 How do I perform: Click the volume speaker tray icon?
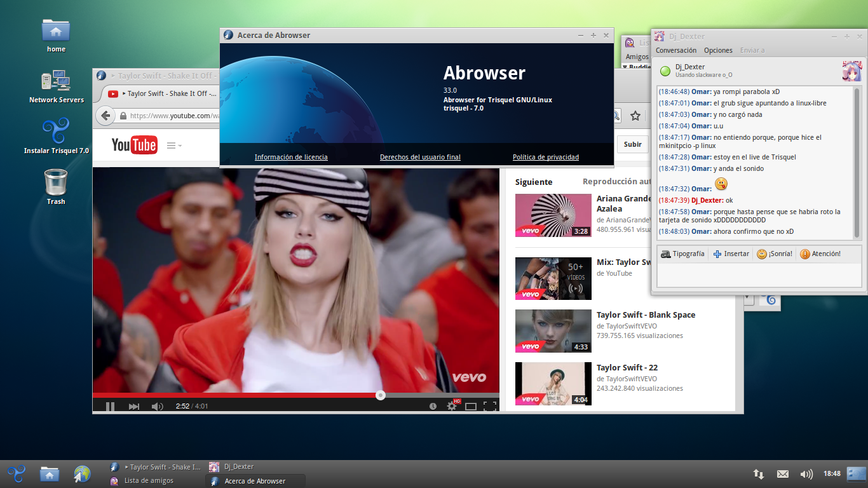coord(806,474)
